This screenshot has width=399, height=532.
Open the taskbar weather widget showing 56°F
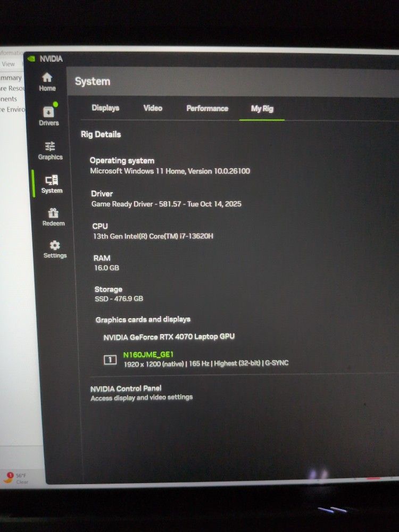click(16, 478)
